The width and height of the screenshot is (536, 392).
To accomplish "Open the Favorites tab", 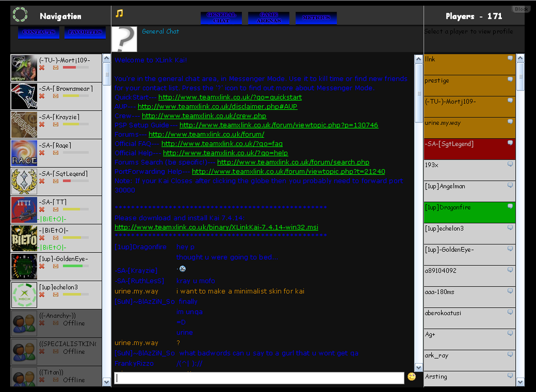I will (85, 32).
